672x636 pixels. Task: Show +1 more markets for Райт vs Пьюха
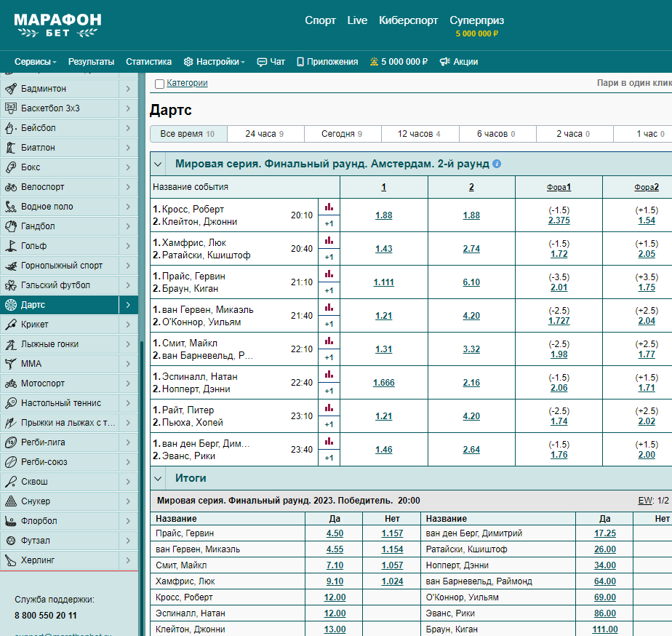pyautogui.click(x=329, y=424)
